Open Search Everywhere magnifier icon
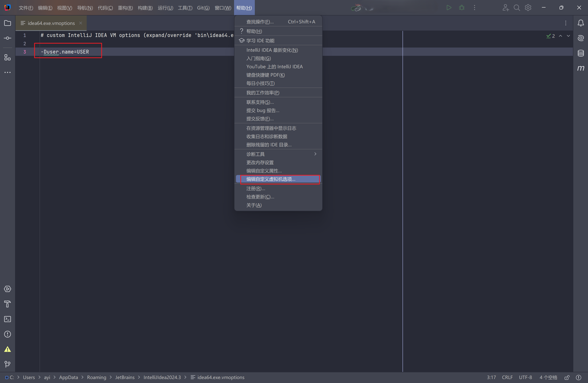 tap(517, 8)
